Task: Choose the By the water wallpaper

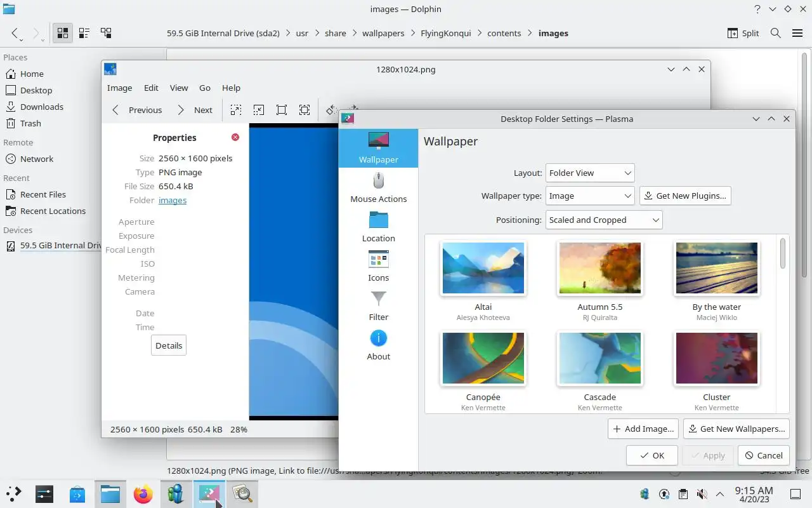Action: [717, 268]
